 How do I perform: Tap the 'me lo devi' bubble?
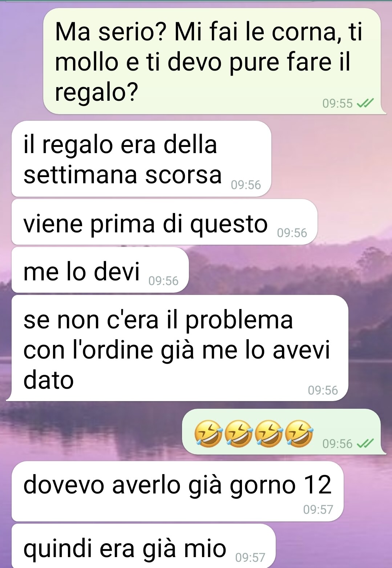click(x=100, y=270)
